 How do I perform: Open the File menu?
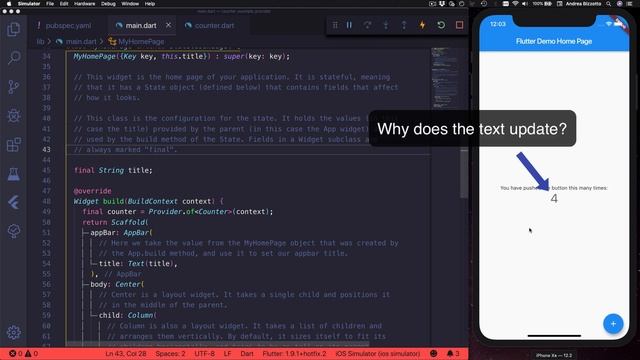[50, 4]
